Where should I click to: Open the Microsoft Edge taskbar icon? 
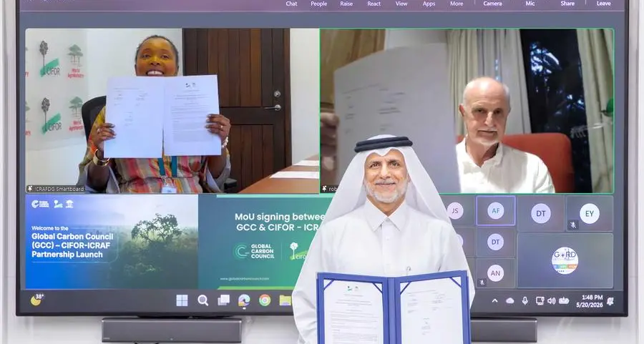click(x=244, y=300)
